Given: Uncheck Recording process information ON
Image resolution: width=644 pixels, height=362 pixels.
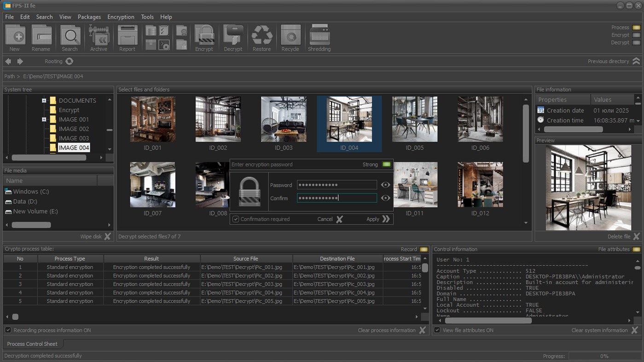Looking at the screenshot, I should 8,330.
